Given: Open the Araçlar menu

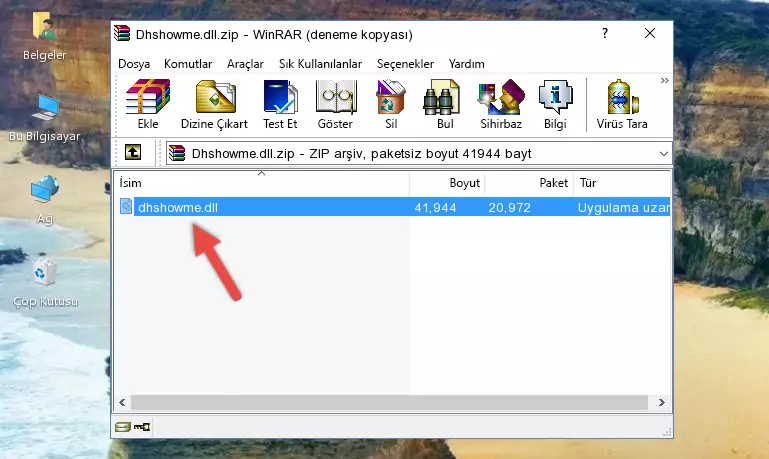Looking at the screenshot, I should (245, 64).
